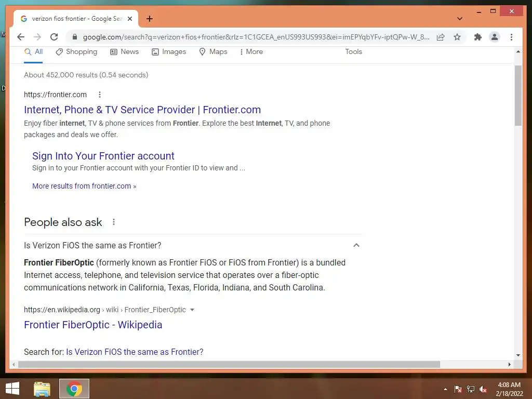Open dropdown arrow after Frontier_FiberOptic URL
Image resolution: width=532 pixels, height=399 pixels.
[x=192, y=310]
